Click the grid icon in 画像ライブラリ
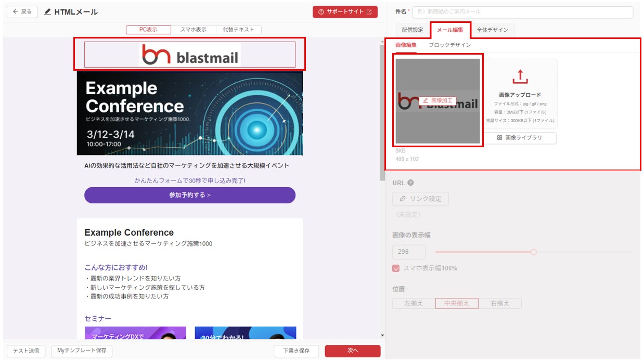This screenshot has height=363, width=644. point(500,138)
